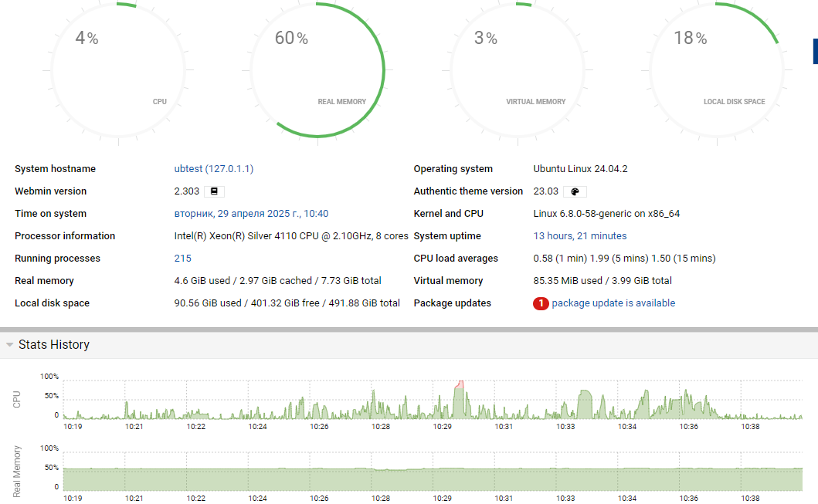Click the blue button at right edge
818x504 pixels.
815,50
